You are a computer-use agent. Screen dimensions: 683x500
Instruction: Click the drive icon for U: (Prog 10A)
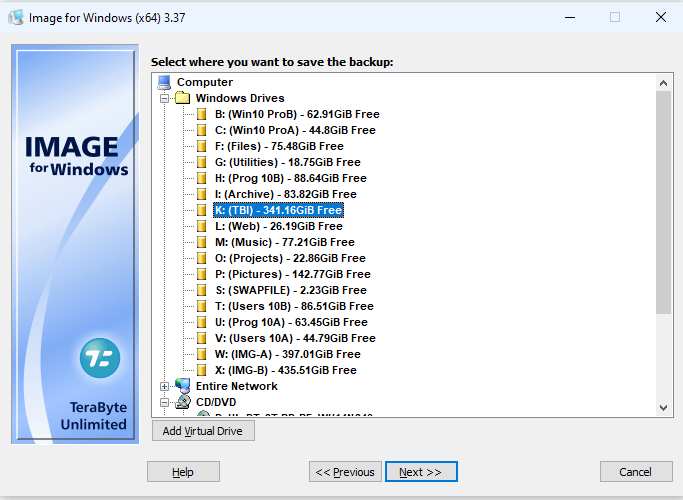(x=201, y=322)
